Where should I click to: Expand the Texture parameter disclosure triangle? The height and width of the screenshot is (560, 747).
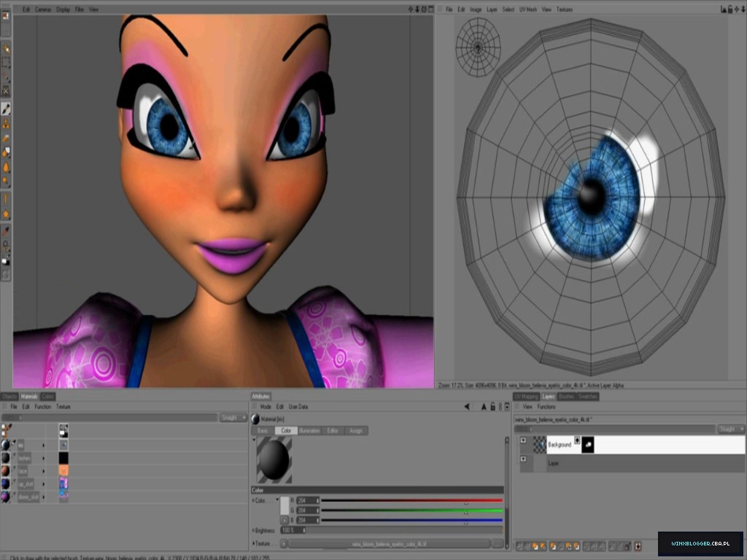253,543
